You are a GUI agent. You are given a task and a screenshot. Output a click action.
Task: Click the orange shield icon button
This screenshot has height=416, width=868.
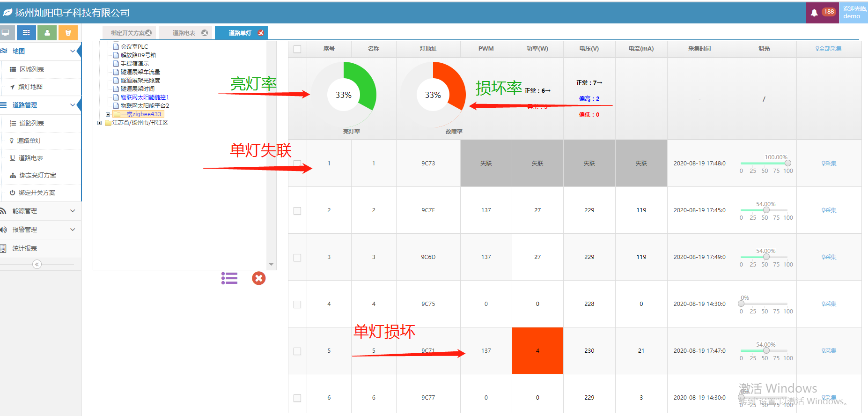click(x=68, y=33)
